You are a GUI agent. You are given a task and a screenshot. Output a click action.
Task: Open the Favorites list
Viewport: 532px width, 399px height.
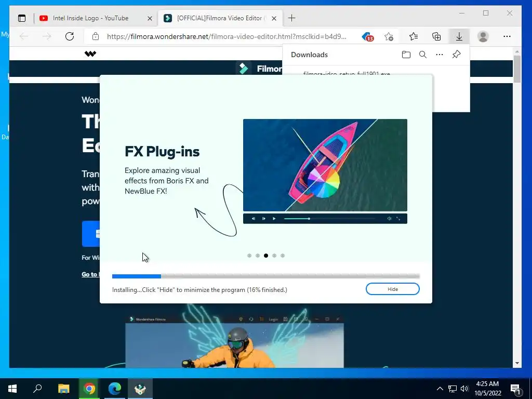point(413,36)
